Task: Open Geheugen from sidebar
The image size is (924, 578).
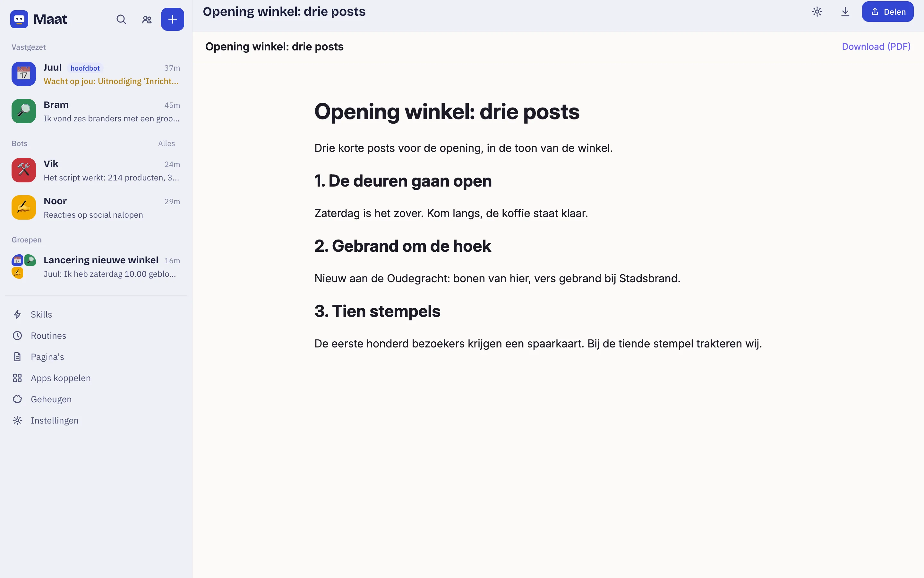Action: [96, 399]
